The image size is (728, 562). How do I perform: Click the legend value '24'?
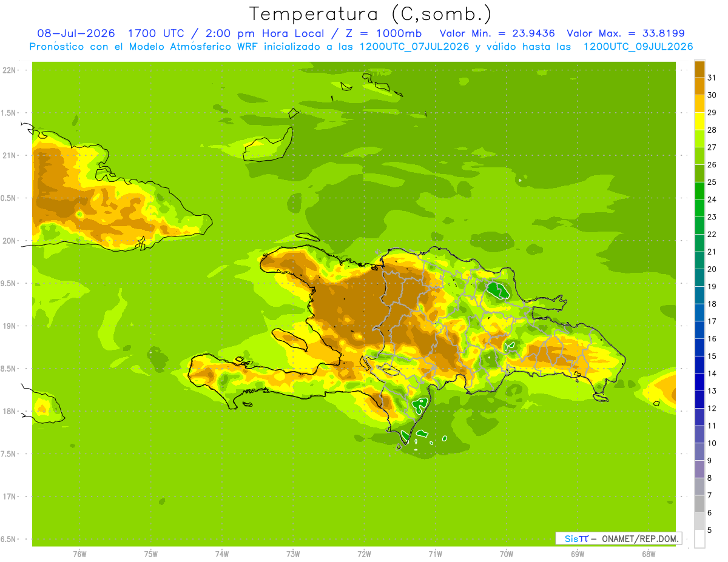coord(711,199)
